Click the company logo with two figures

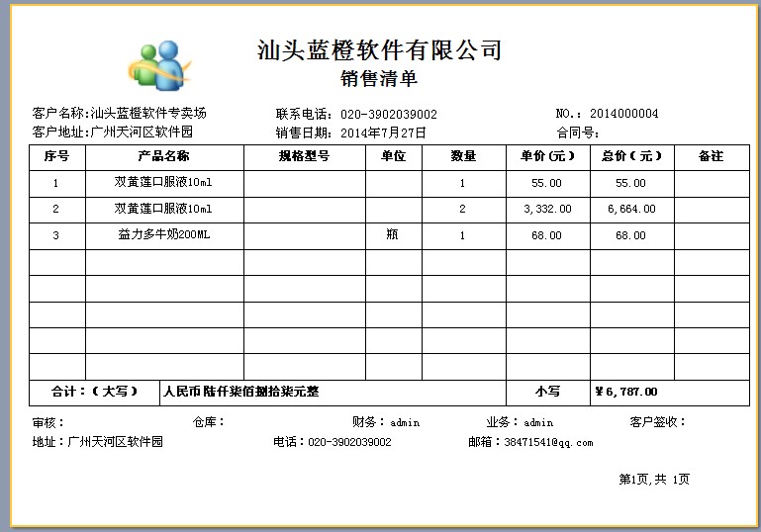click(159, 65)
